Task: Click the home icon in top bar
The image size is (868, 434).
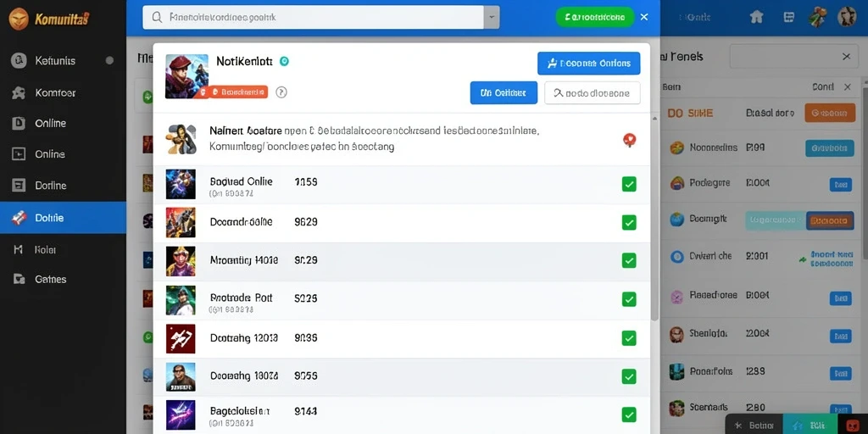Action: pyautogui.click(x=756, y=17)
